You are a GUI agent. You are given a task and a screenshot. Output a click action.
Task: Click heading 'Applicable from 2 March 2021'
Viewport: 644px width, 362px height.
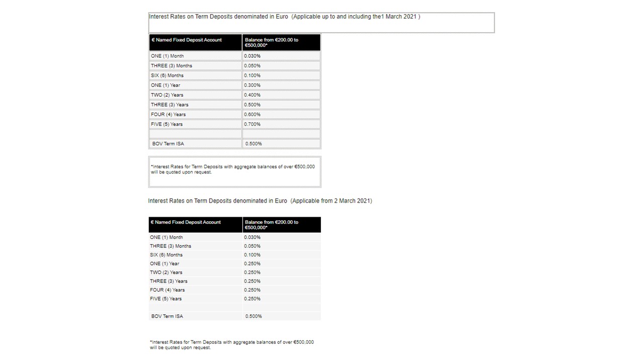click(331, 201)
